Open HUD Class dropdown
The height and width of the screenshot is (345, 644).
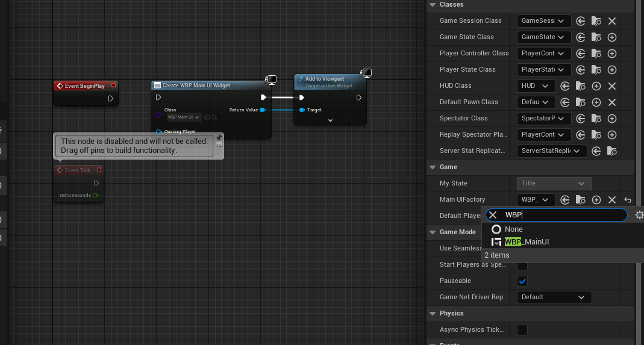click(x=536, y=86)
